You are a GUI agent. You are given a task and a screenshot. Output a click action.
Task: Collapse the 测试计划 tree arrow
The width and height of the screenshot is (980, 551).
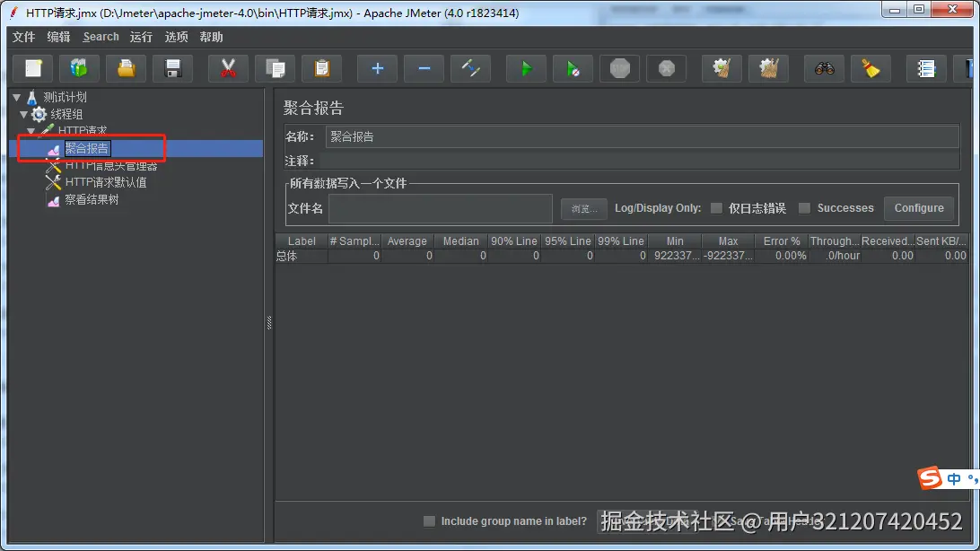(17, 98)
